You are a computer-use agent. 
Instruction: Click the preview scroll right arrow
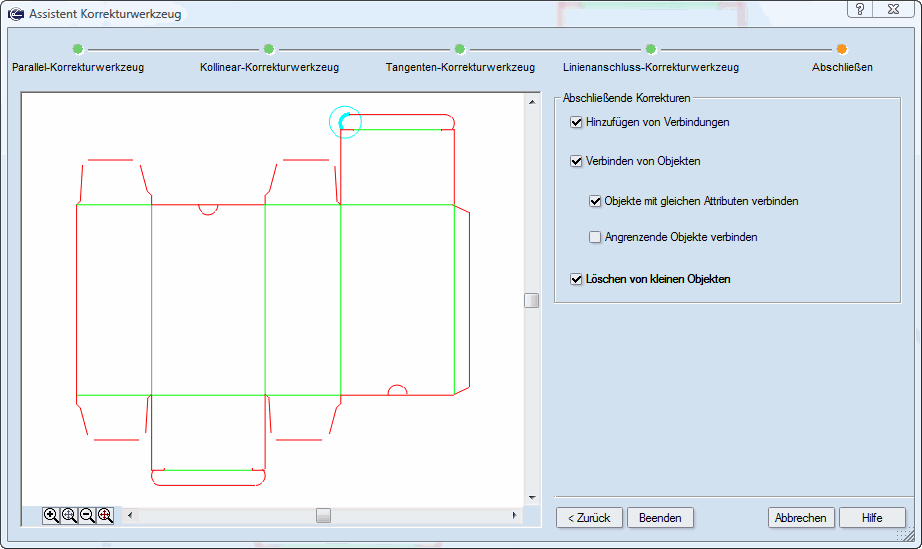click(515, 515)
